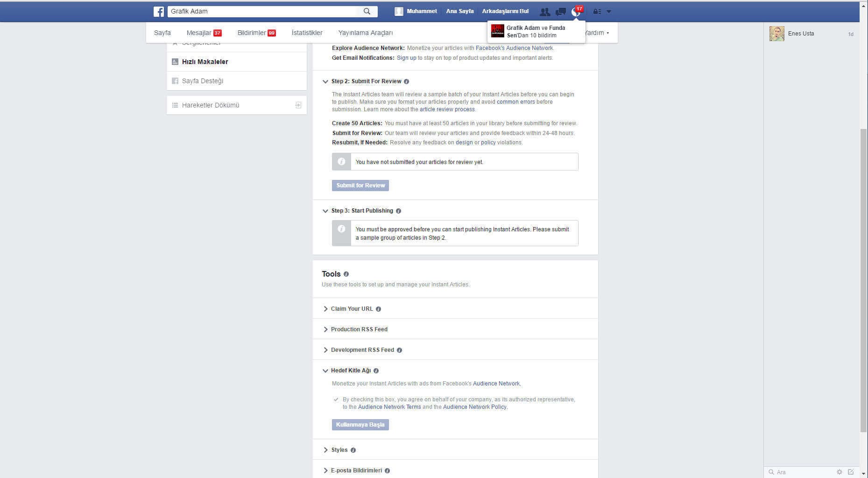Open Facebook's Audience Network link
Screen dimensions: 868x478
514,48
